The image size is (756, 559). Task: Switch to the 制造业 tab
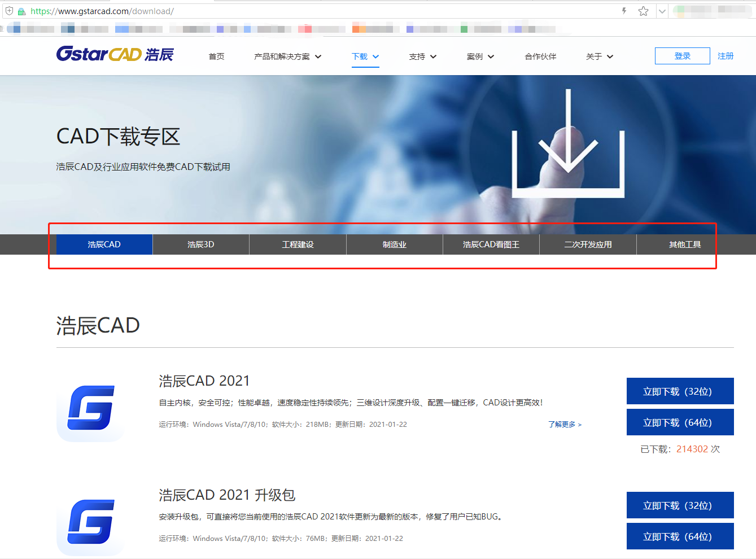click(395, 244)
